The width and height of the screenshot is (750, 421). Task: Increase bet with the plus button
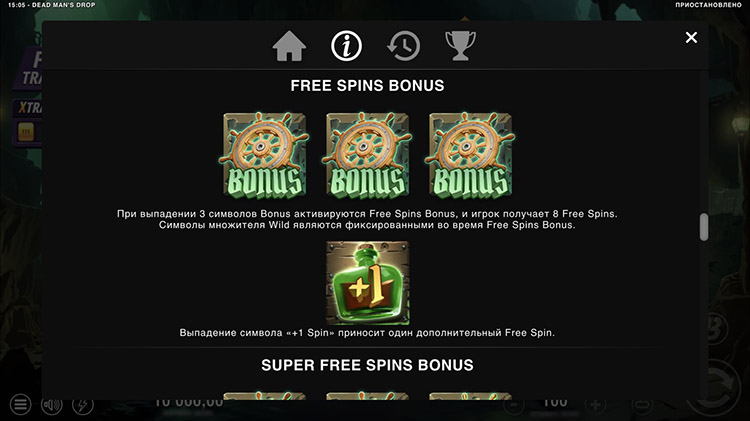tap(596, 405)
